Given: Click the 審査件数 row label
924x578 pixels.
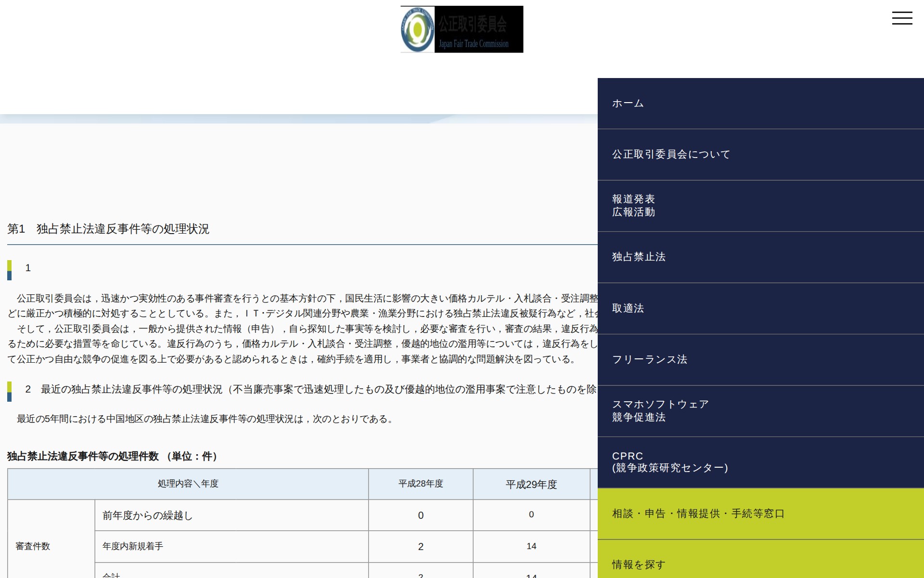Looking at the screenshot, I should click(x=32, y=547).
